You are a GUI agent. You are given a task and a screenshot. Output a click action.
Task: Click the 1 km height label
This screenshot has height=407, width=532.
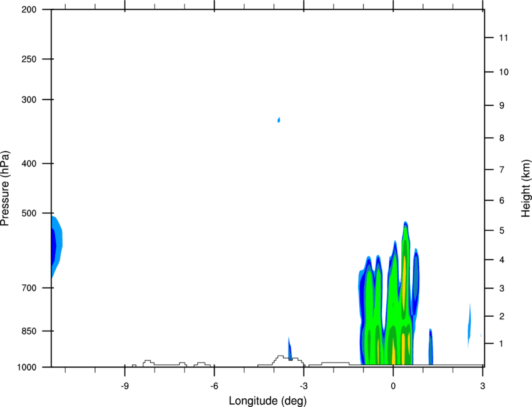click(x=502, y=344)
